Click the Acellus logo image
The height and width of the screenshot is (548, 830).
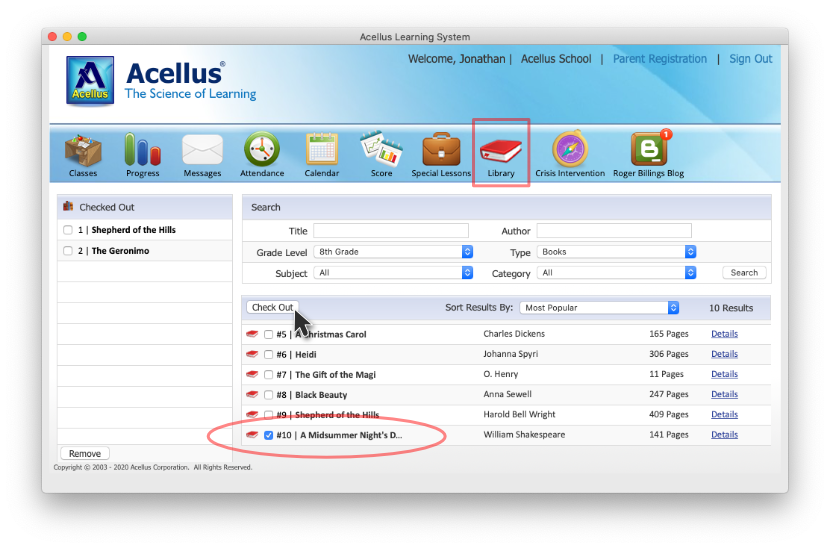click(x=90, y=80)
